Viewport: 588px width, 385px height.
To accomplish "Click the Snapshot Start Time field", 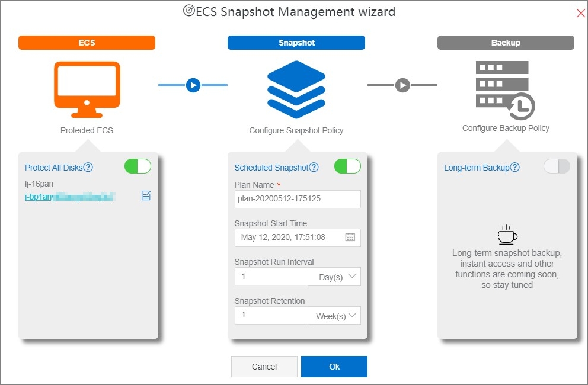I will (x=298, y=238).
